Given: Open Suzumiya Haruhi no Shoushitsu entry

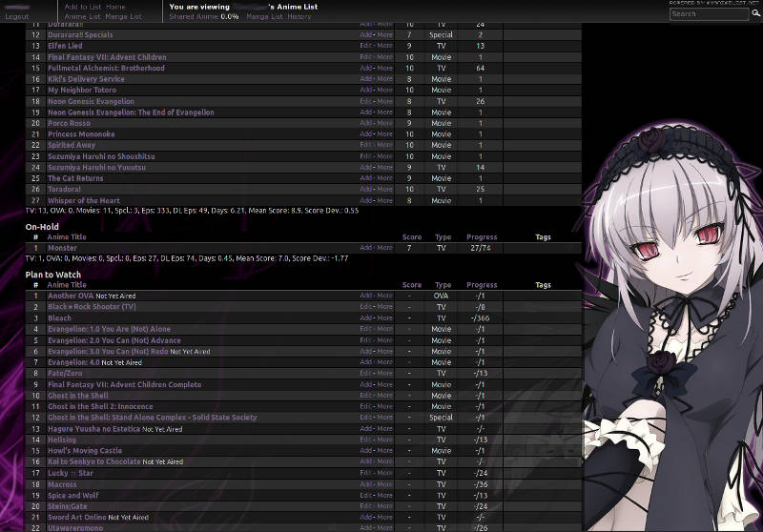Looking at the screenshot, I should (x=101, y=156).
